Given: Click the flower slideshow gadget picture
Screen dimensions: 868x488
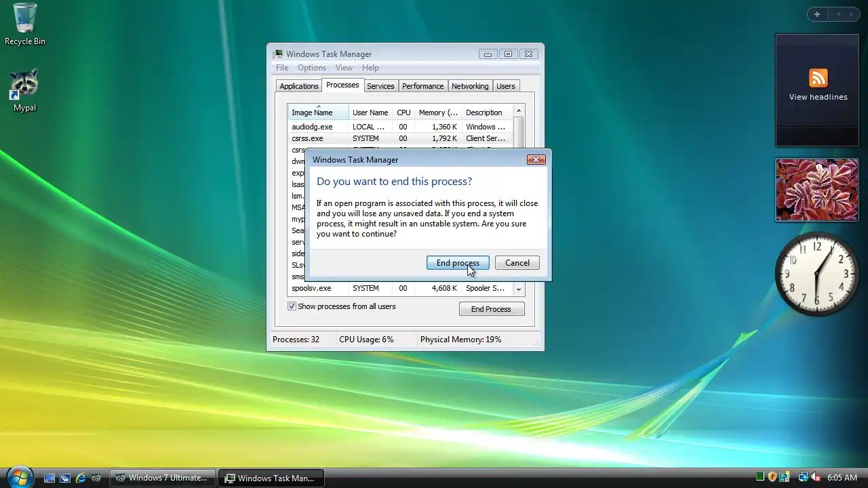Looking at the screenshot, I should click(x=816, y=190).
